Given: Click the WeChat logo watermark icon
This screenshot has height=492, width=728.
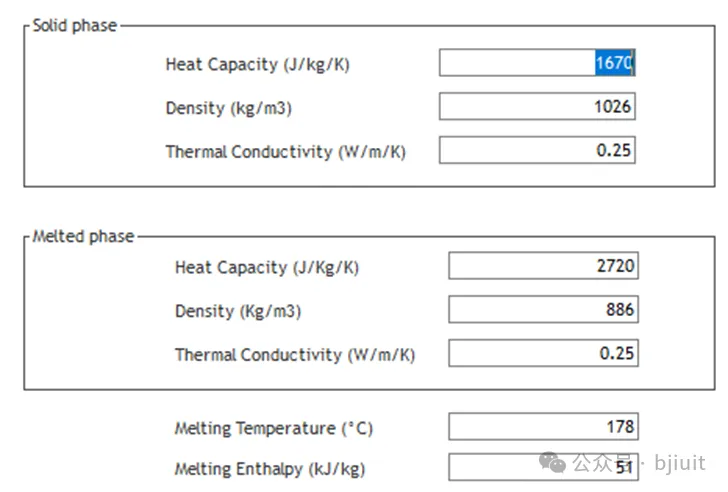Looking at the screenshot, I should tap(552, 462).
